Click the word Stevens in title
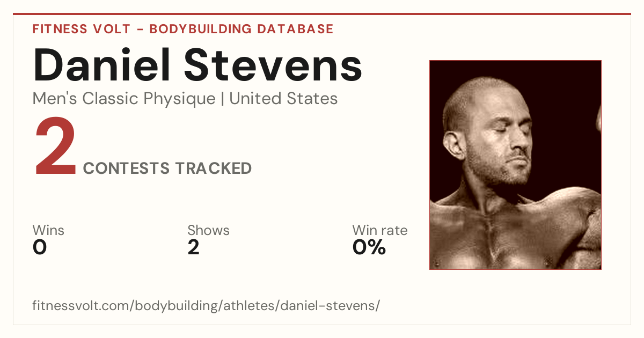The image size is (644, 338). tap(274, 65)
